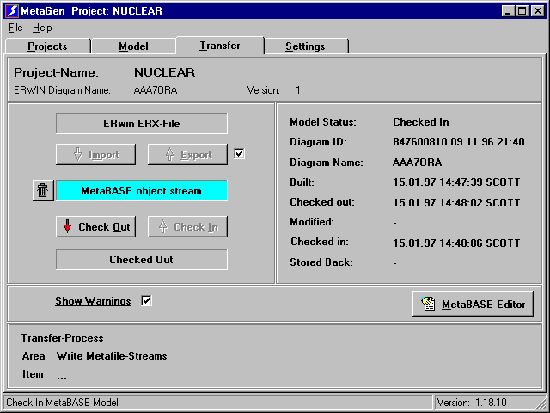Open the Help menu
Image resolution: width=550 pixels, height=413 pixels.
[42, 28]
